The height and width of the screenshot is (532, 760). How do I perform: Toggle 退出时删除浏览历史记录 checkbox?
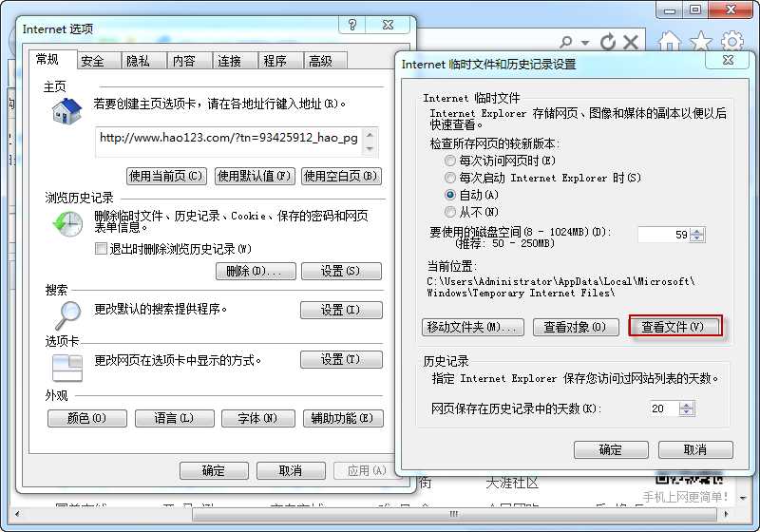[x=101, y=249]
